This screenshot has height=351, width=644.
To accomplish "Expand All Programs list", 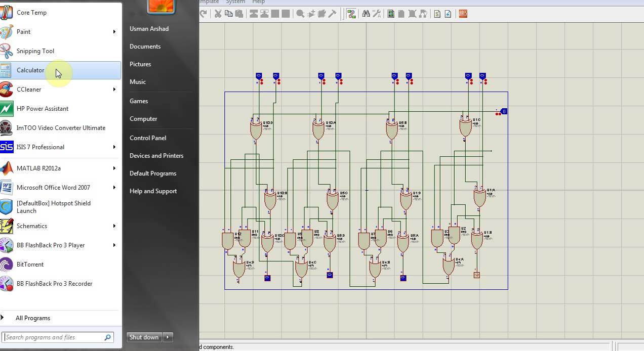I will point(32,318).
